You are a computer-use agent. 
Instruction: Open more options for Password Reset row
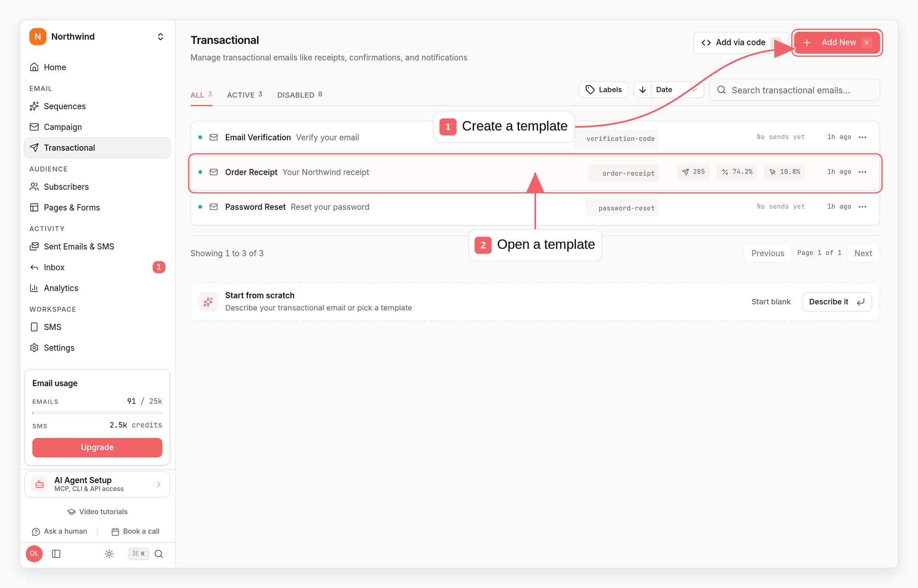click(x=862, y=207)
